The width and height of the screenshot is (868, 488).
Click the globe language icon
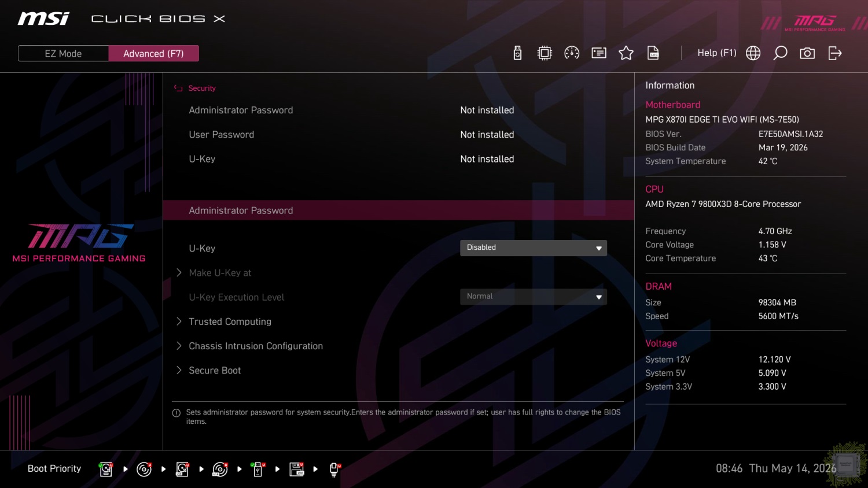[753, 53]
